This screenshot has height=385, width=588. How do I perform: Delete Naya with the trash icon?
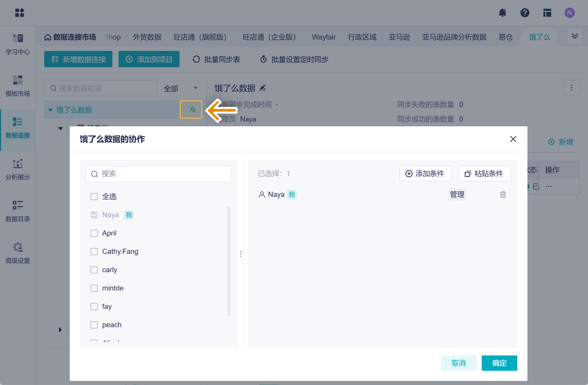503,195
